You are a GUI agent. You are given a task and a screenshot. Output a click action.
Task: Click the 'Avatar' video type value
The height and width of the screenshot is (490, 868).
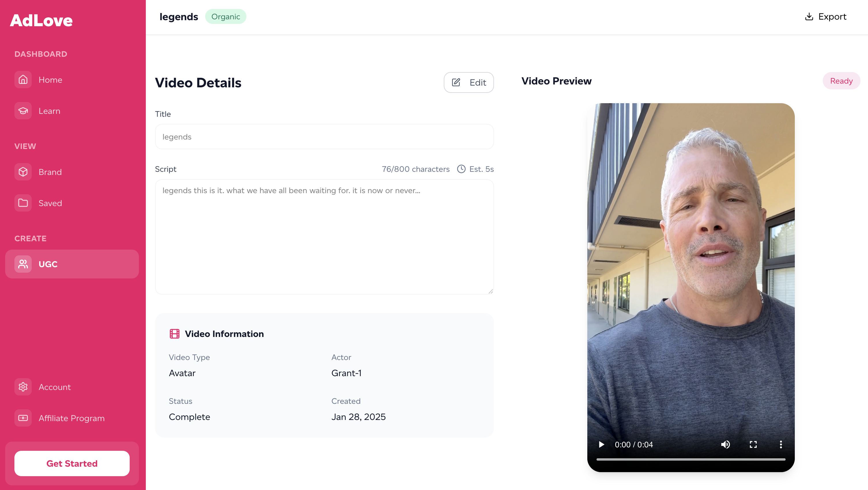pyautogui.click(x=182, y=373)
